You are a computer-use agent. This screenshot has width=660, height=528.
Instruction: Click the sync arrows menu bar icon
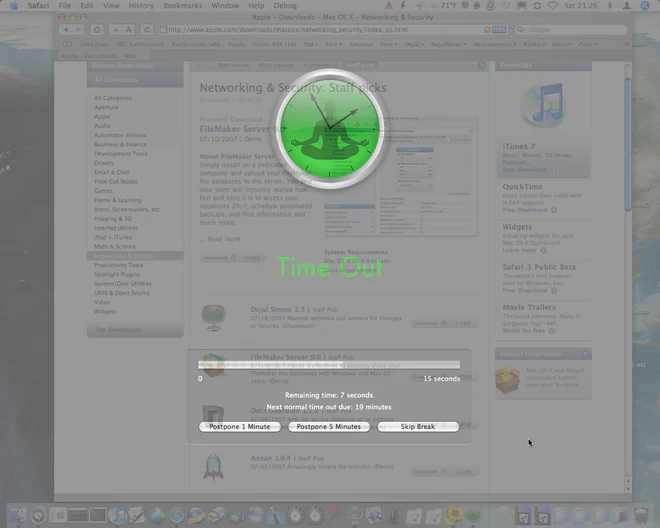537,5
